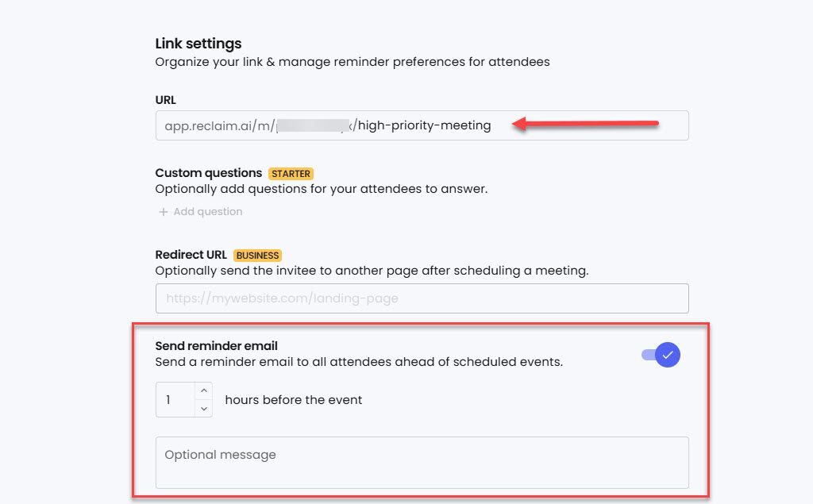Screen dimensions: 813x504
Task: Select the red arrow pointing at the URL
Action: tap(588, 124)
